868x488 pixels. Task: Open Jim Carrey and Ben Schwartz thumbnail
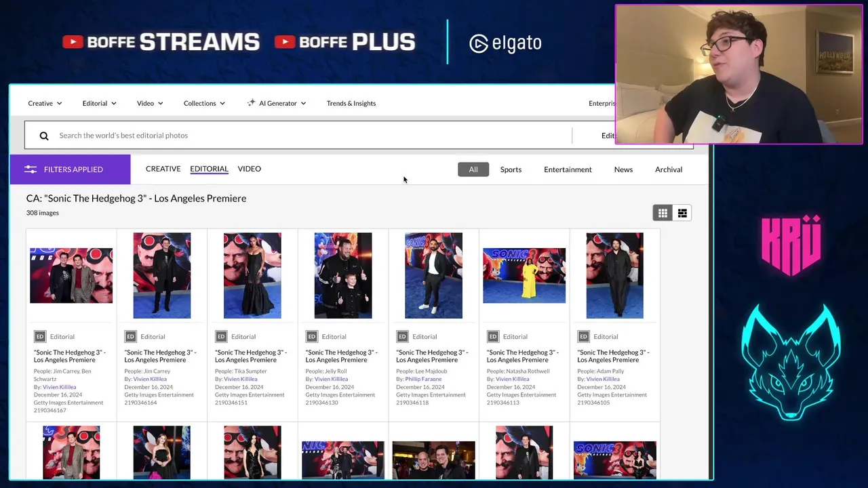[71, 276]
